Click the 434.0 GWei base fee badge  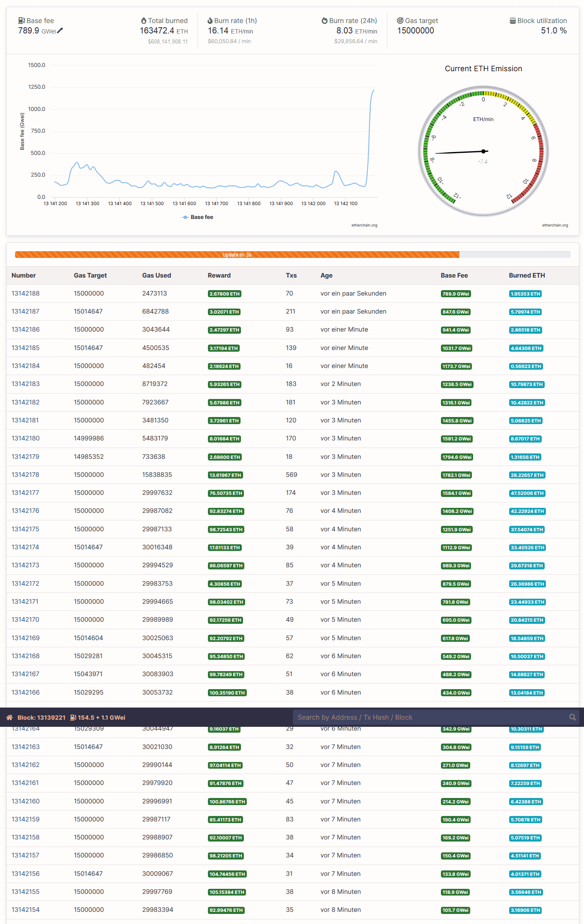[x=456, y=693]
